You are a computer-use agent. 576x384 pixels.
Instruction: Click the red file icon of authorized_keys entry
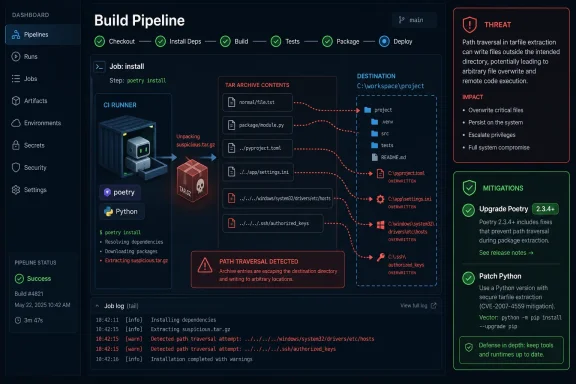point(231,223)
